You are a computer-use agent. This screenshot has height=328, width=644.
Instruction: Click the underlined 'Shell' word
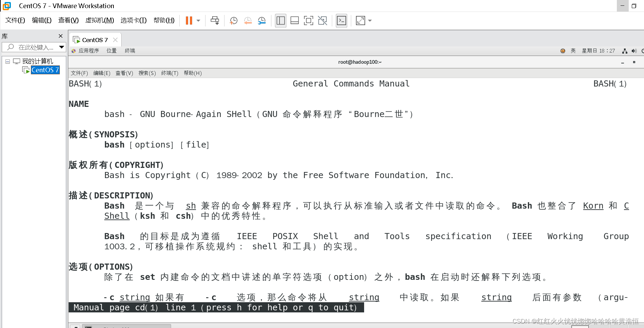tap(117, 216)
